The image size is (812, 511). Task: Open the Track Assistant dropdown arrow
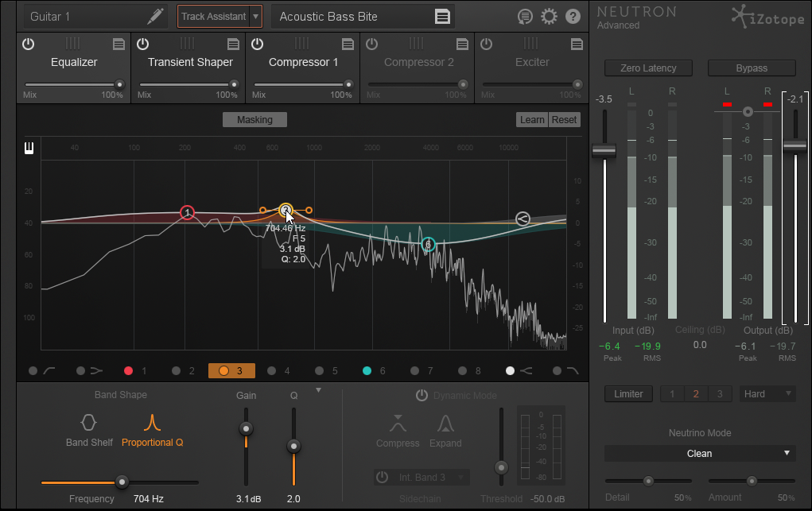pos(256,17)
